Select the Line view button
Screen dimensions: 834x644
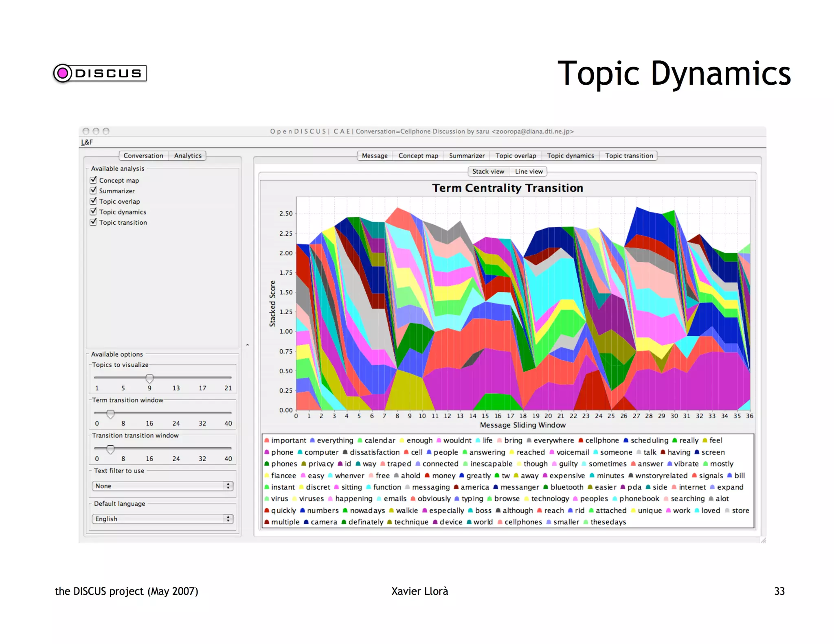point(529,171)
